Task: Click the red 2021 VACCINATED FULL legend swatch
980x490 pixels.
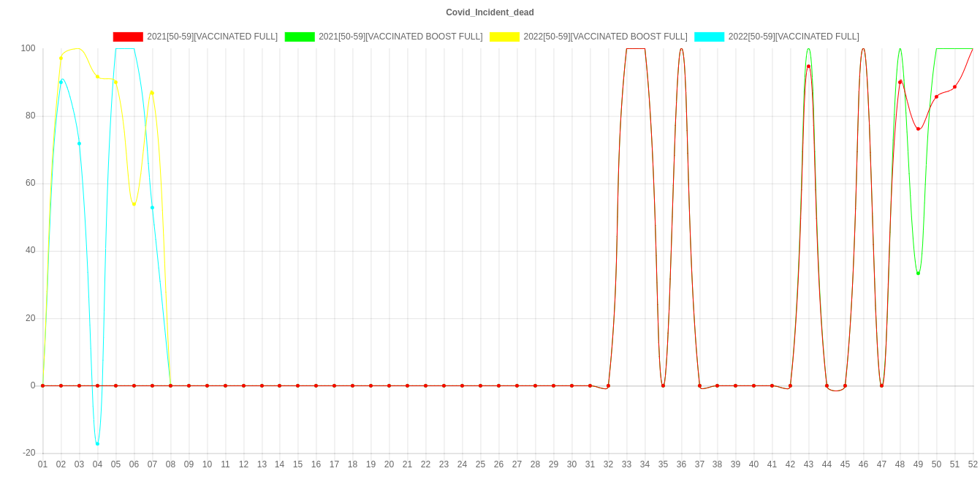Action: pos(127,37)
